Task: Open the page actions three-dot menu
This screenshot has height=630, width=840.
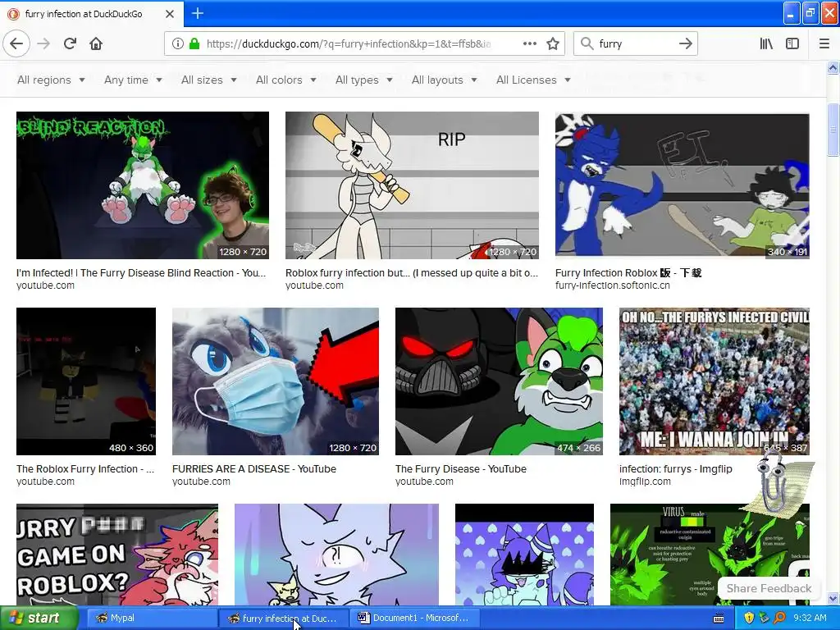Action: coord(530,44)
